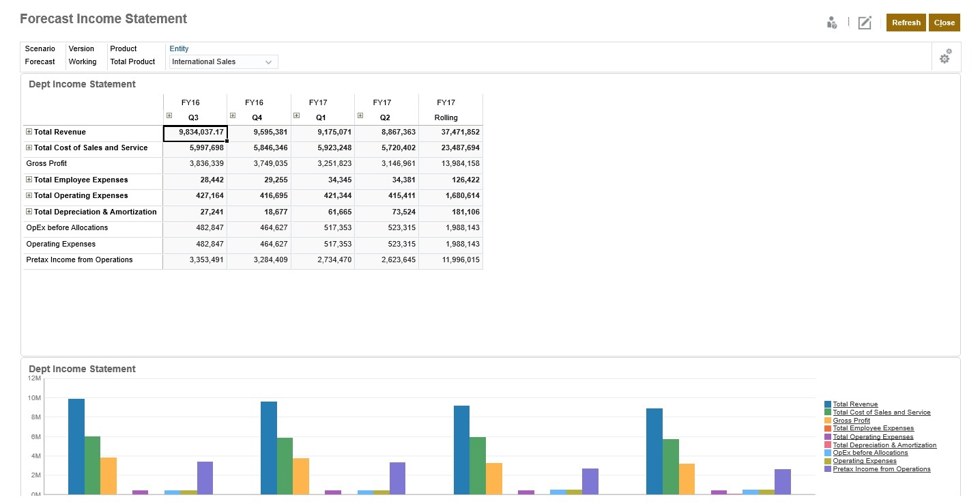Screen dimensions: 980x504
Task: Expand the Total Employee Expenses row
Action: (28, 180)
